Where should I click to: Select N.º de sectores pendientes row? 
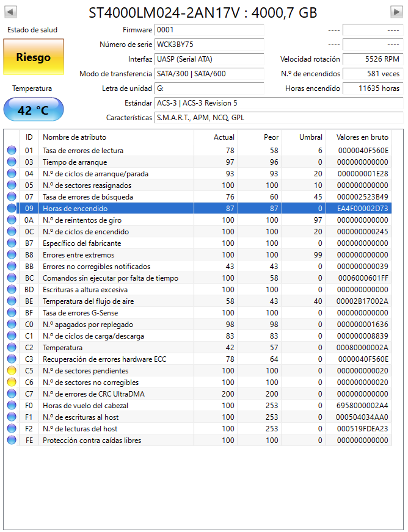tap(199, 370)
